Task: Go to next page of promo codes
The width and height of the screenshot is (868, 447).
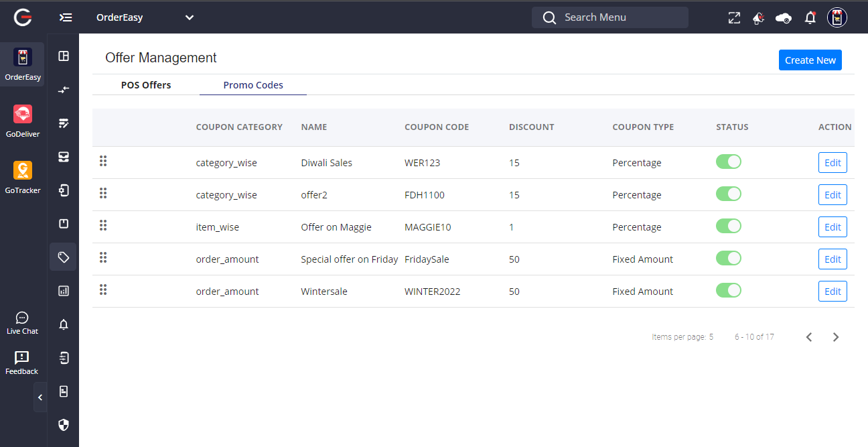Action: pyautogui.click(x=835, y=337)
